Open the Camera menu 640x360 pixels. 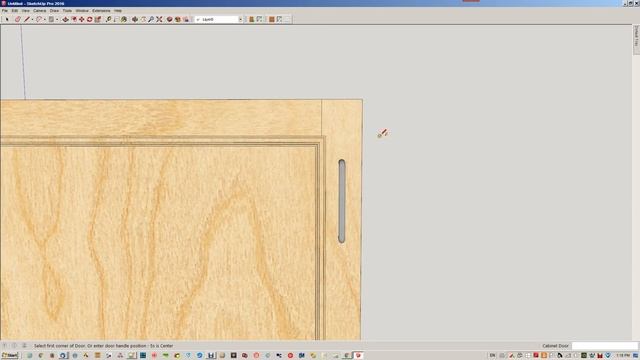tap(40, 11)
